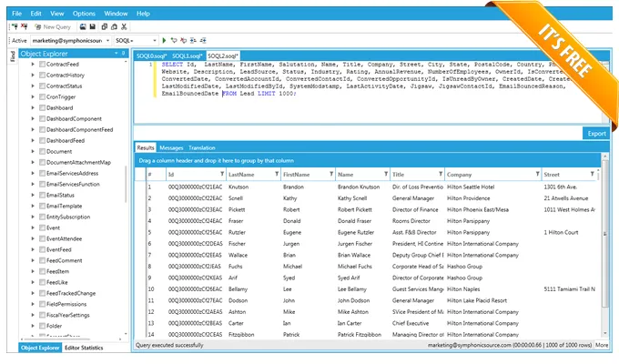Expand the FeedComment tree node
Image resolution: width=619 pixels, height=364 pixels.
tap(33, 260)
